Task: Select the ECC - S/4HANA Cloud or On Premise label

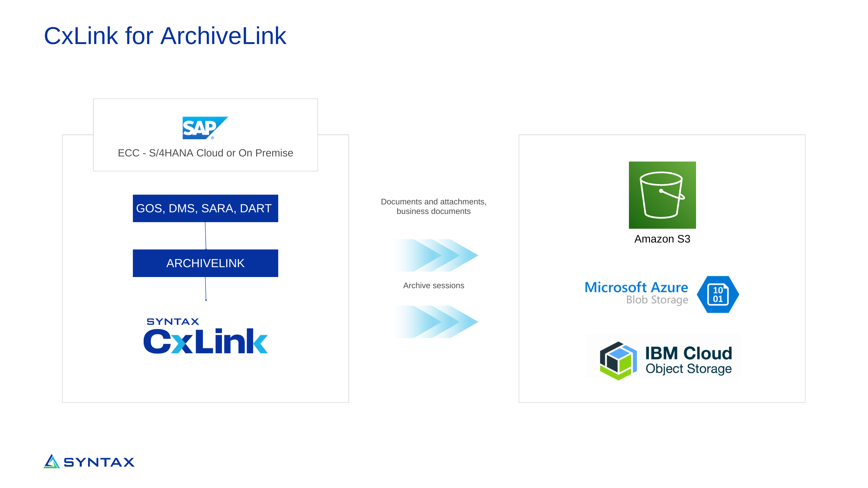Action: point(205,153)
